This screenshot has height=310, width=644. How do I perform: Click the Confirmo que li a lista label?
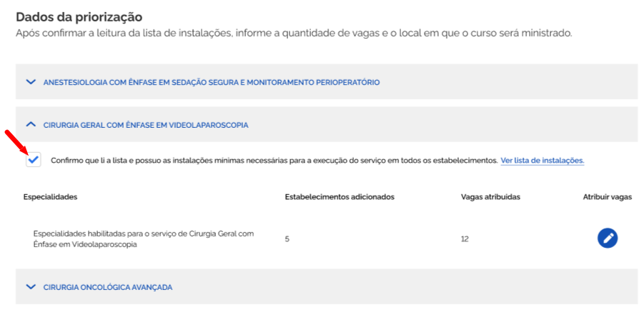[x=274, y=161]
